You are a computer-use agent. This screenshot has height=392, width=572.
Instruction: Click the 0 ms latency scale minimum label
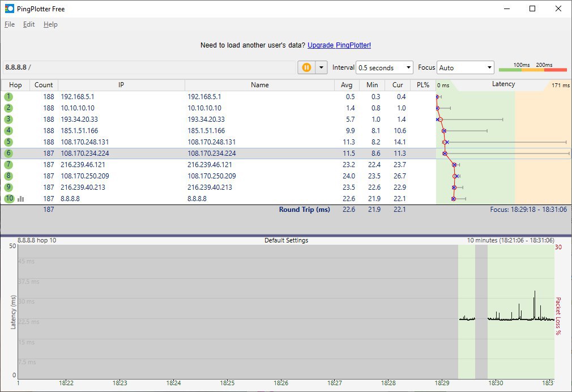443,85
